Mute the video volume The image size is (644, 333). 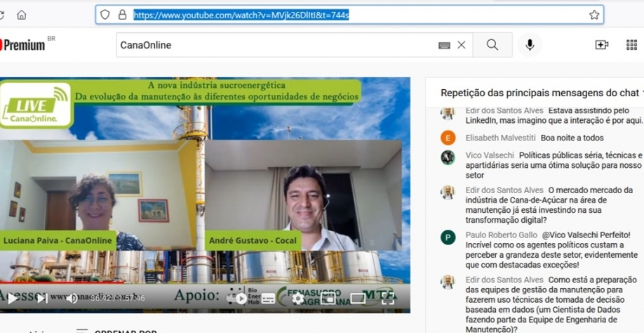pyautogui.click(x=72, y=298)
